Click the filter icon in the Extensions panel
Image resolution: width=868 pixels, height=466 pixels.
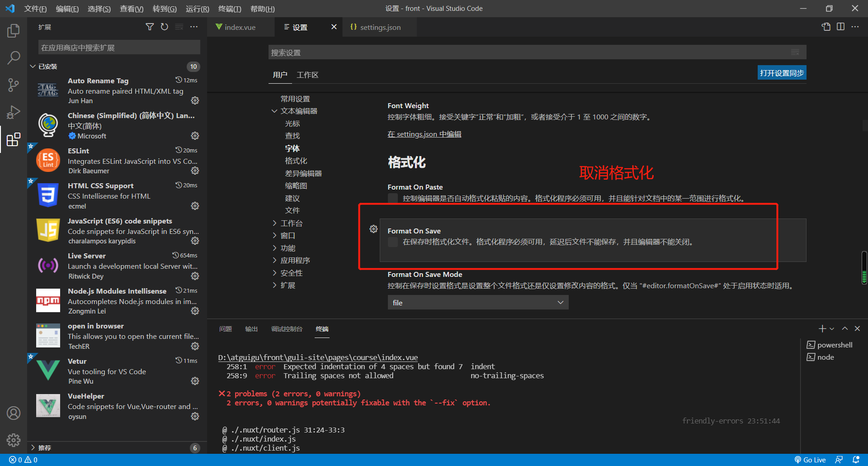[150, 27]
